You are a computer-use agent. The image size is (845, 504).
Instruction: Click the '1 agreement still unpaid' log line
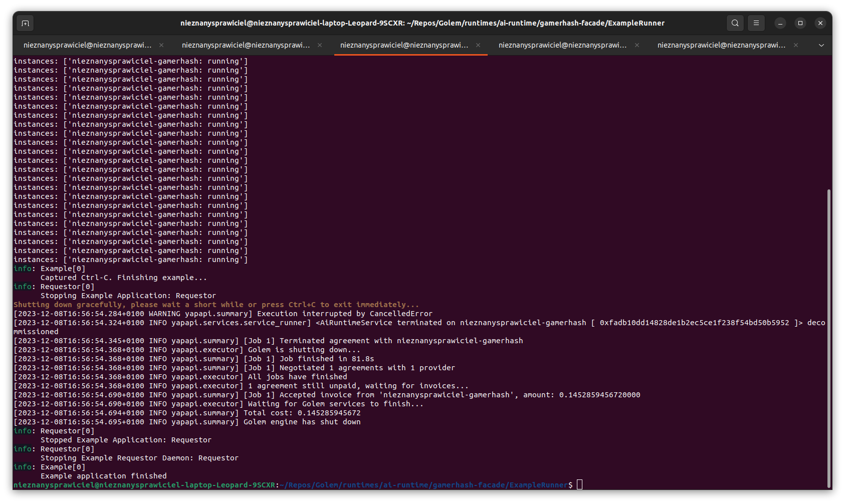[x=241, y=386]
